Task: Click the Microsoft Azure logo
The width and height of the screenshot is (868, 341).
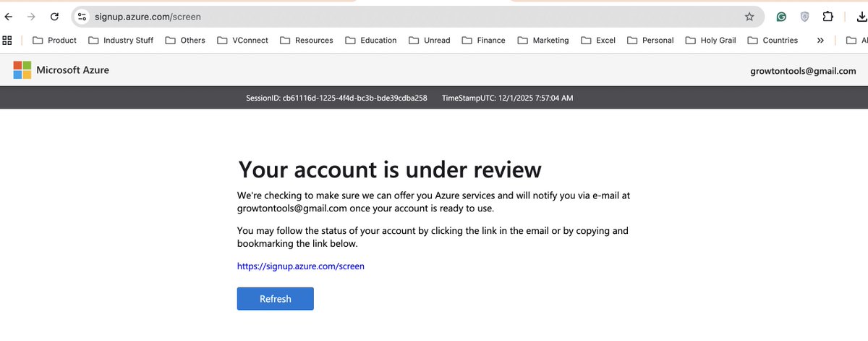Action: click(x=22, y=70)
